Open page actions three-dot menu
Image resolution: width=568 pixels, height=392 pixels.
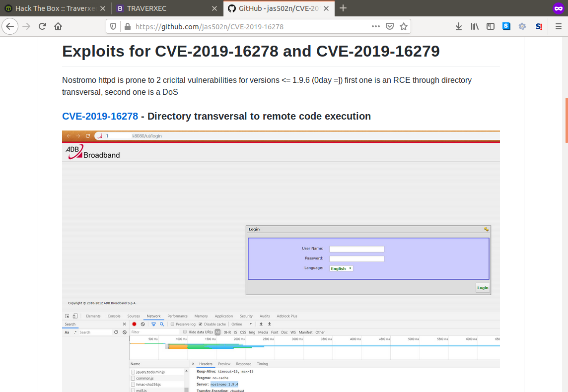[x=376, y=27]
